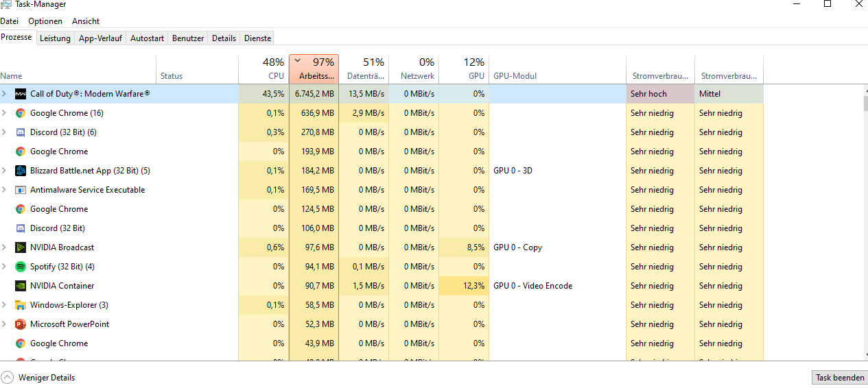The width and height of the screenshot is (868, 388).
Task: Sort by the GPU-Modul column header
Action: pos(557,69)
